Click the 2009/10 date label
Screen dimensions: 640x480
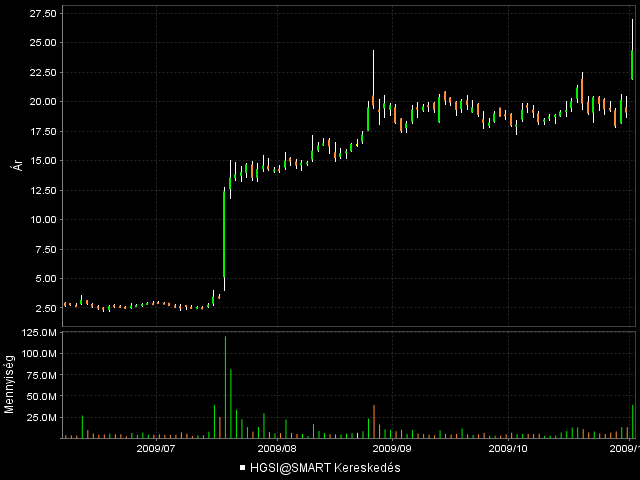(x=508, y=449)
